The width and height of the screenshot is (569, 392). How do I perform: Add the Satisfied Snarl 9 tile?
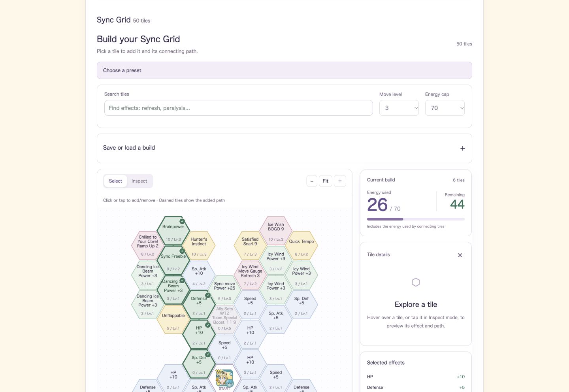click(250, 246)
